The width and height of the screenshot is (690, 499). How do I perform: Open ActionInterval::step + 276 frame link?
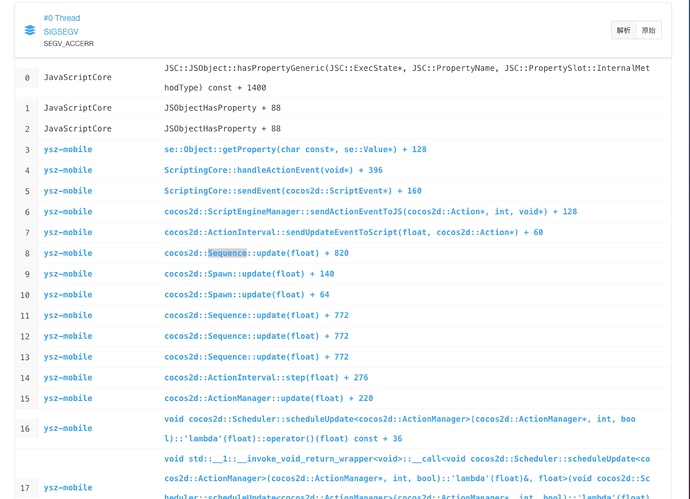[266, 377]
